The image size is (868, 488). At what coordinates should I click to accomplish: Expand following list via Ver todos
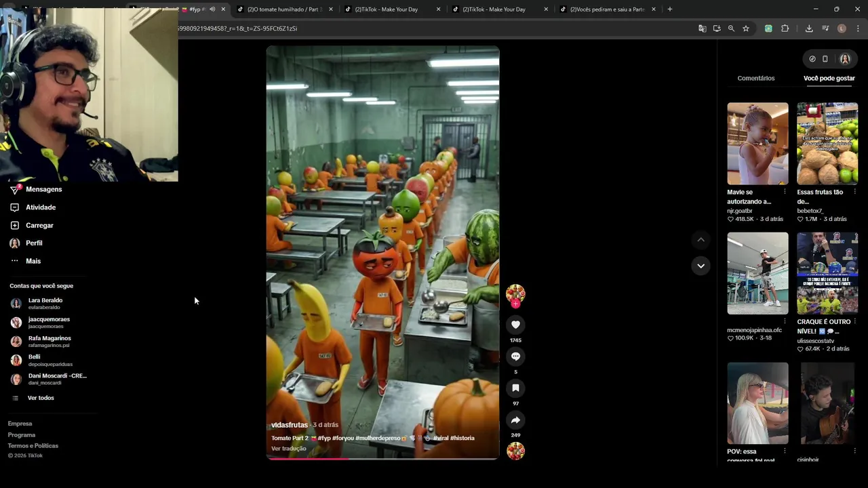(41, 398)
